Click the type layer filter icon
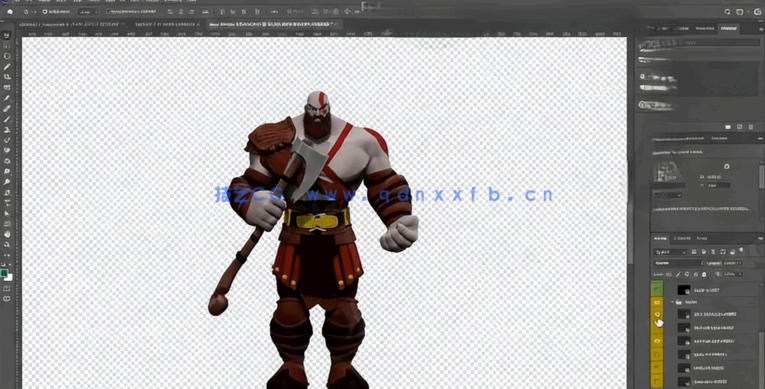The height and width of the screenshot is (389, 765). click(x=714, y=252)
